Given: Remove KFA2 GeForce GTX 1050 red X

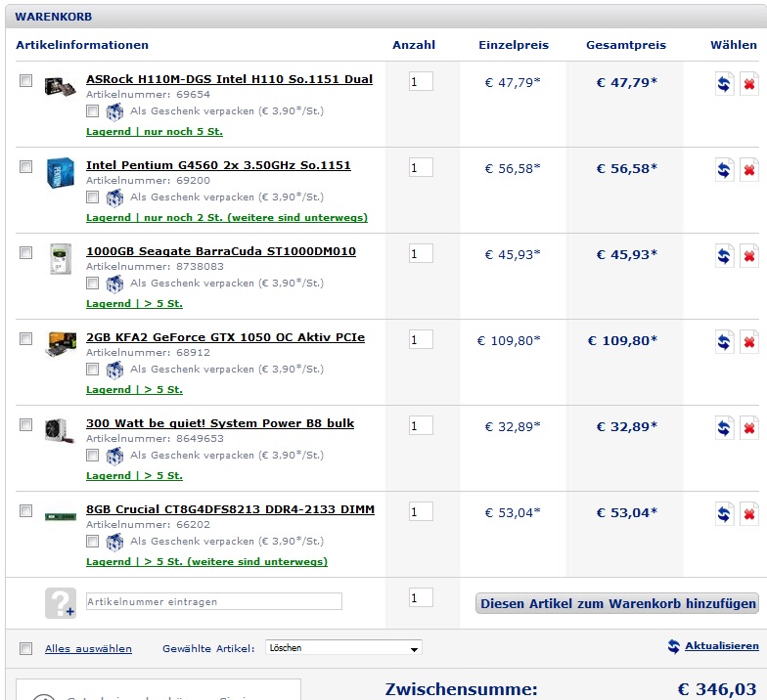Looking at the screenshot, I should tap(749, 342).
